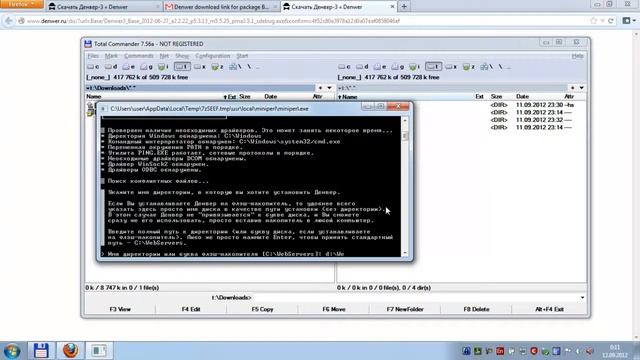Open left panel directory history dropdown
Image resolution: width=640 pixels, height=360 pixels.
(329, 88)
